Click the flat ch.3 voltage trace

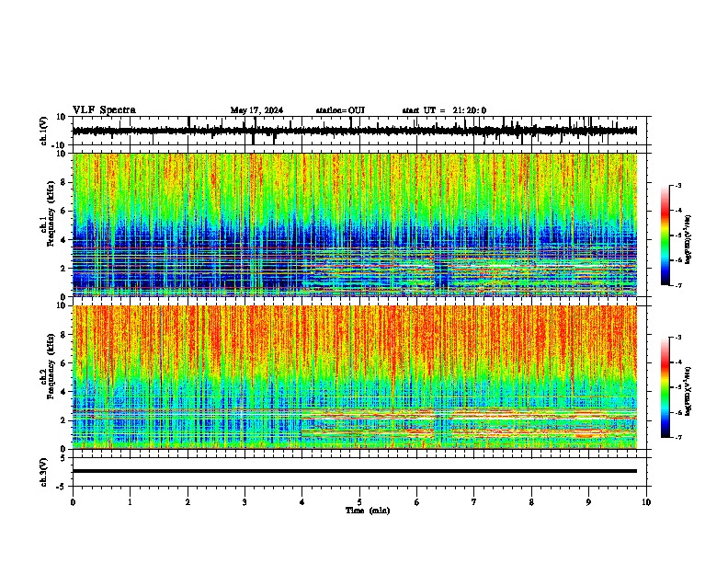click(354, 471)
